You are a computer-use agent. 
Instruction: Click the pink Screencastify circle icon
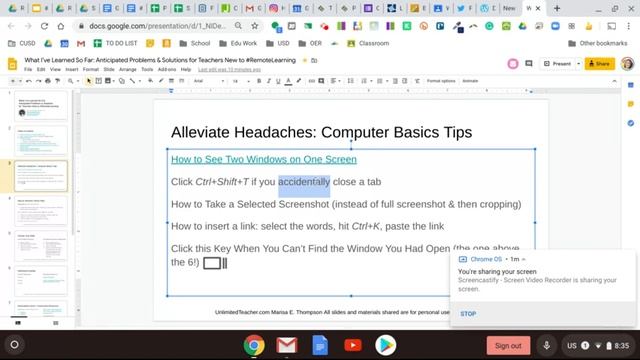[513, 64]
